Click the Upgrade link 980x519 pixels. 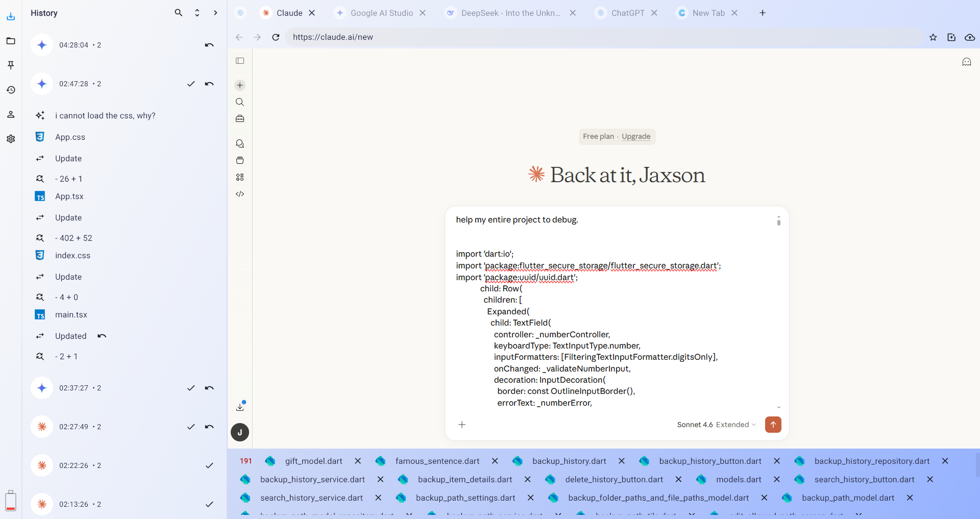click(635, 136)
